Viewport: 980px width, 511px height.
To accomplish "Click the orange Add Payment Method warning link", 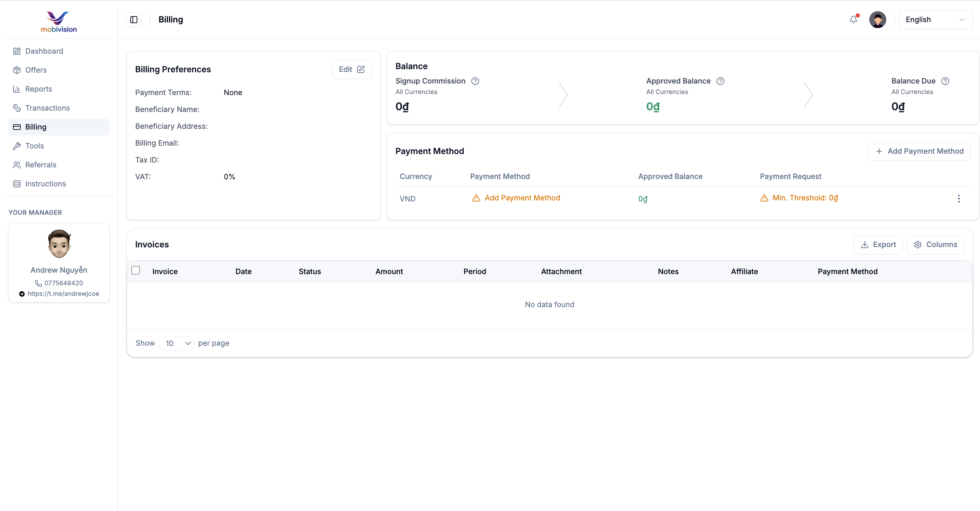I will (x=522, y=198).
